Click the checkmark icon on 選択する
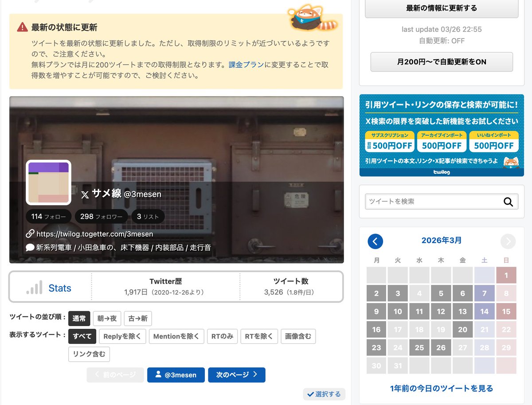This screenshot has height=405, width=532. coord(311,394)
